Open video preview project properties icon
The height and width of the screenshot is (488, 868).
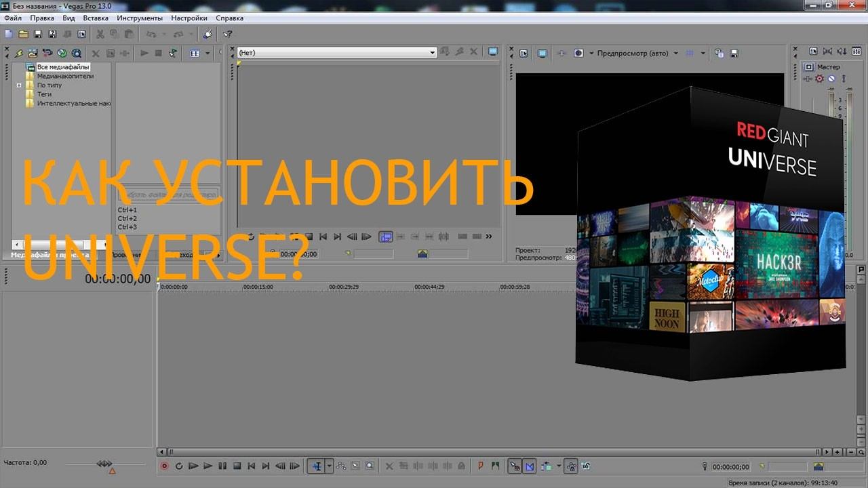coord(524,53)
